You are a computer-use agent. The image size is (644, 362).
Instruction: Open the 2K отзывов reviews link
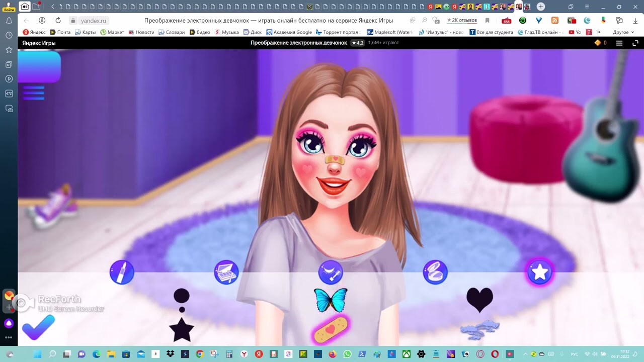[462, 21]
